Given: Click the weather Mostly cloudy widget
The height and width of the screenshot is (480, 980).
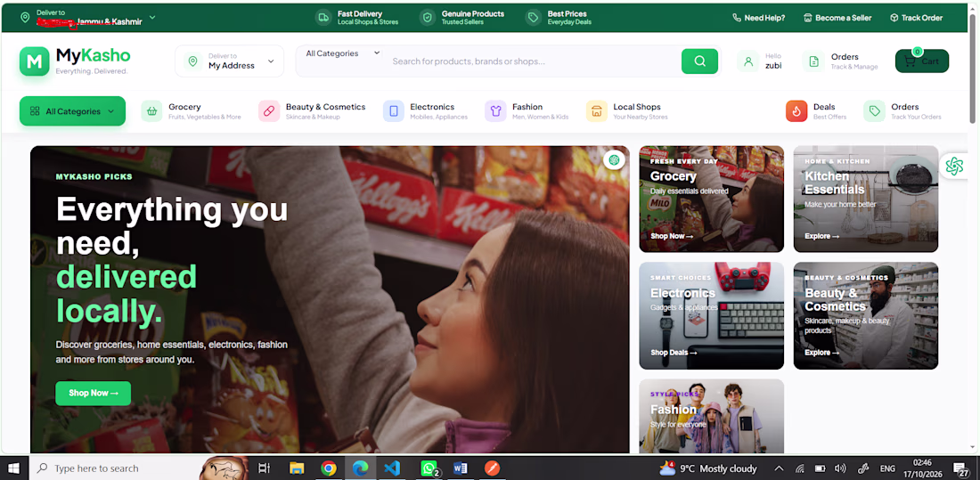Looking at the screenshot, I should (x=708, y=468).
